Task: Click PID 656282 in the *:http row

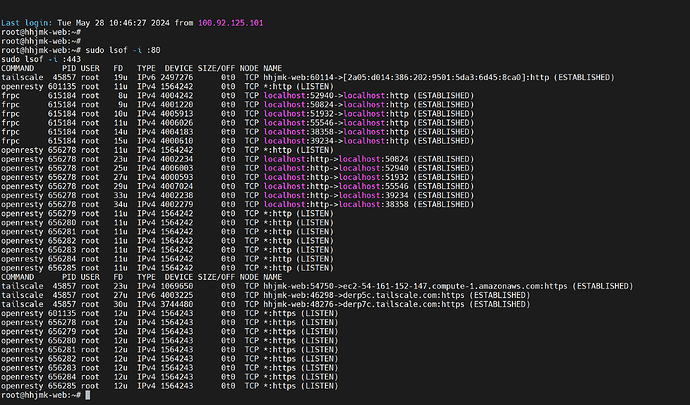Action: [62, 241]
